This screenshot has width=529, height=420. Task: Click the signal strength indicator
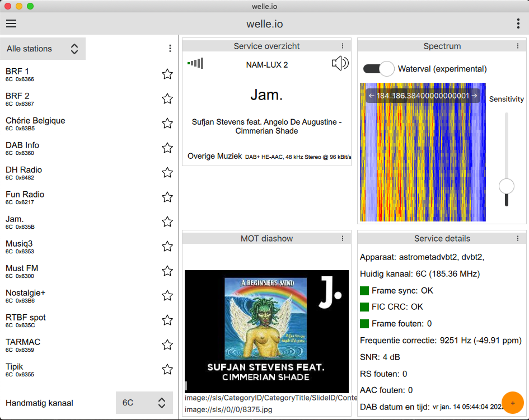[x=196, y=63]
